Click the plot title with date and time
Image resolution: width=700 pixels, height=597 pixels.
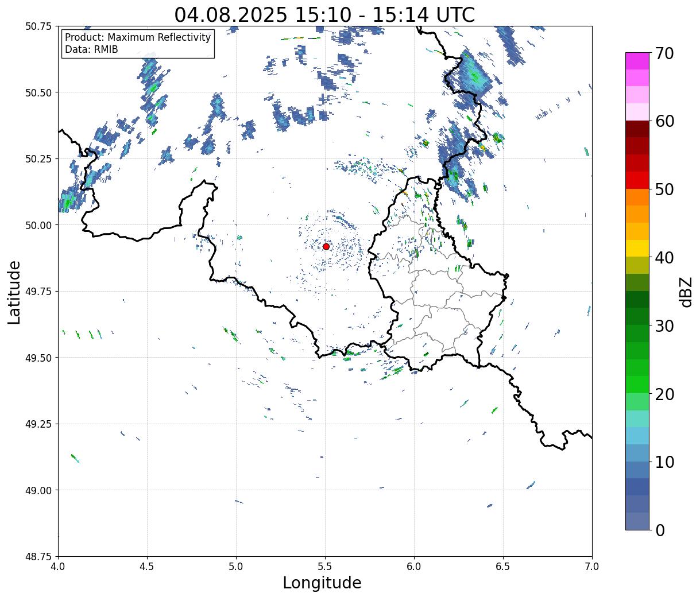(325, 14)
